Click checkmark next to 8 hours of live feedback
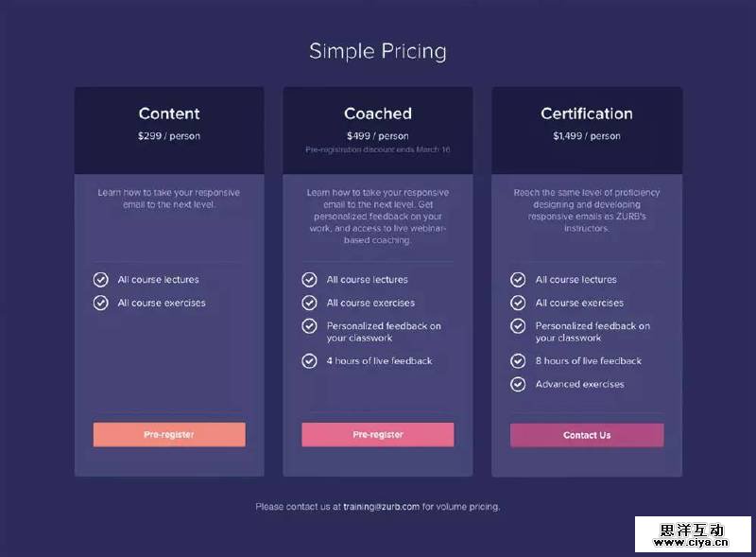 [x=518, y=360]
